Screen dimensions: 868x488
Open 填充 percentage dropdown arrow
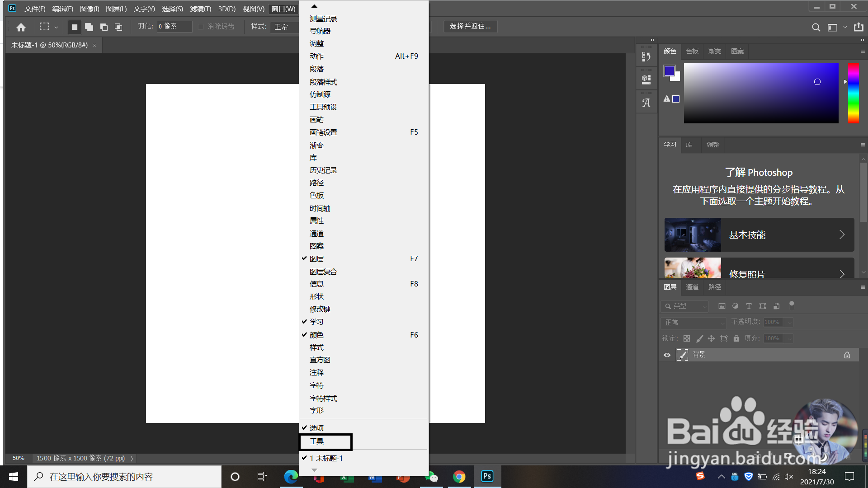pos(789,338)
